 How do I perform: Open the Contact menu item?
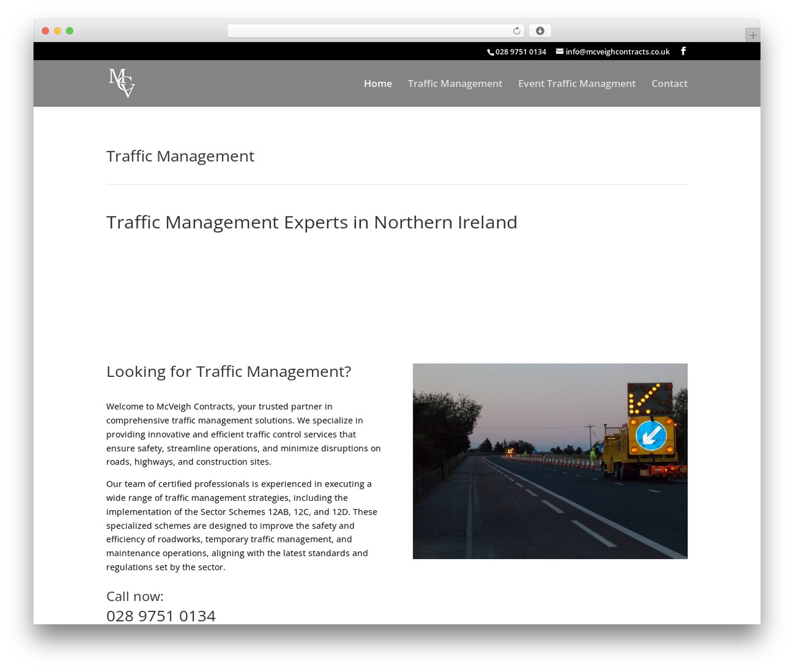coord(669,83)
